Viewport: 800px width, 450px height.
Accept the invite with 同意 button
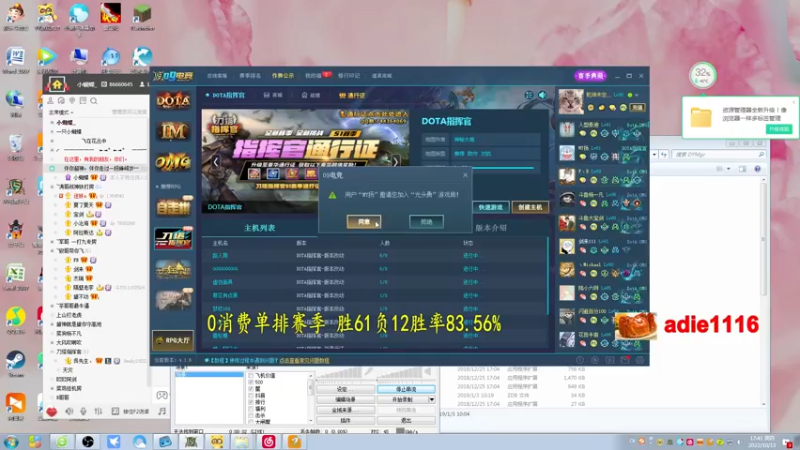point(364,221)
